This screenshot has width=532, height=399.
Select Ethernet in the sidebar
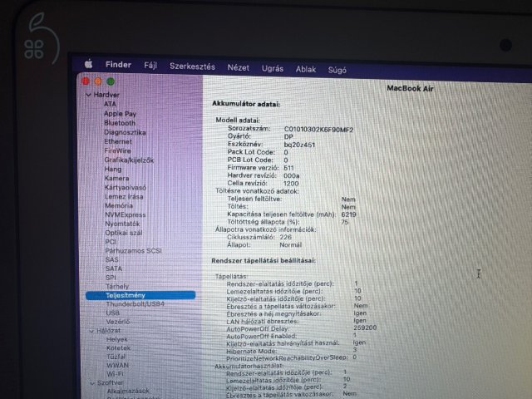118,141
